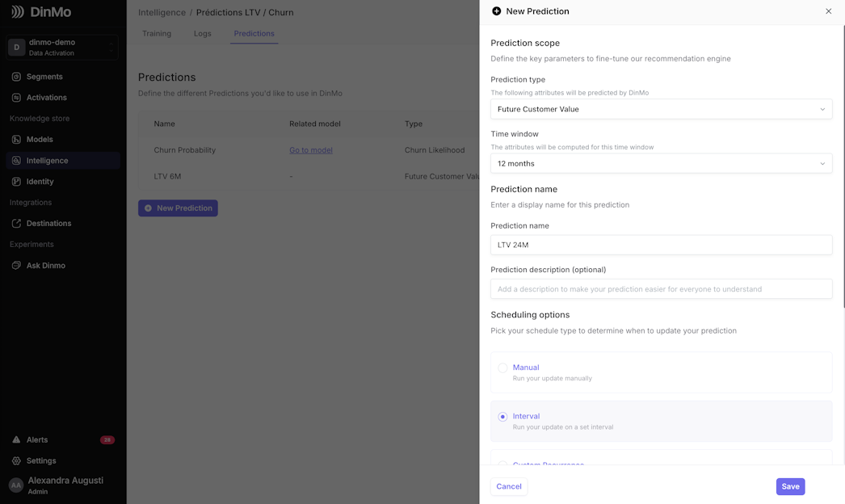Click the 28 alerts badge

point(107,440)
